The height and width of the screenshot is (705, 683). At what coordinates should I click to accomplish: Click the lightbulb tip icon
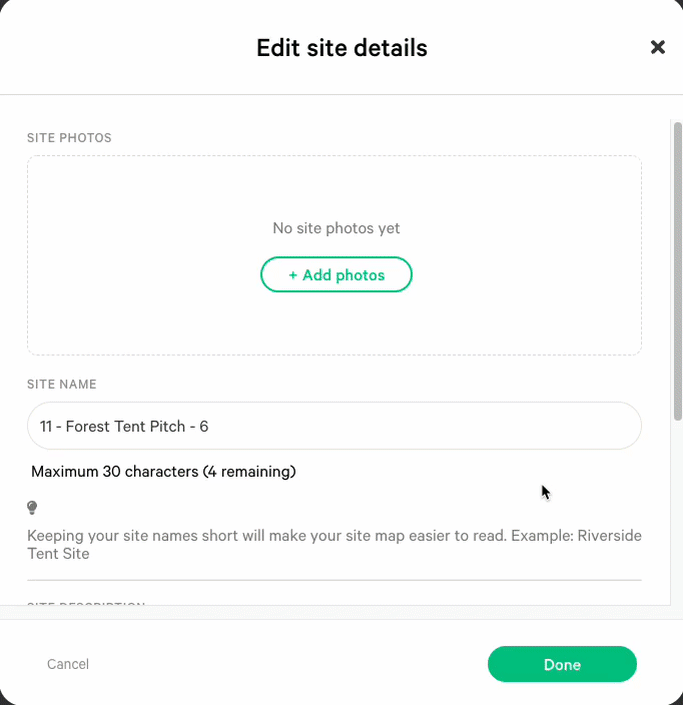click(32, 508)
